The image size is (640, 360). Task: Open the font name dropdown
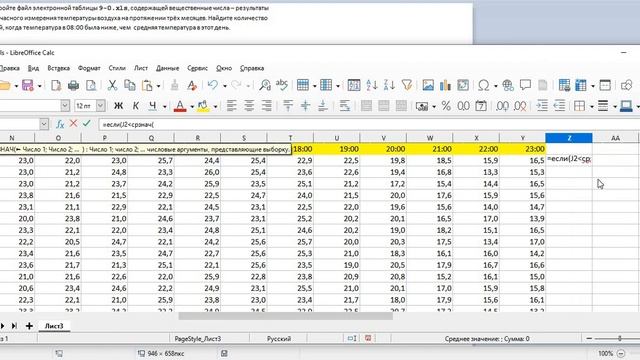tap(65, 106)
